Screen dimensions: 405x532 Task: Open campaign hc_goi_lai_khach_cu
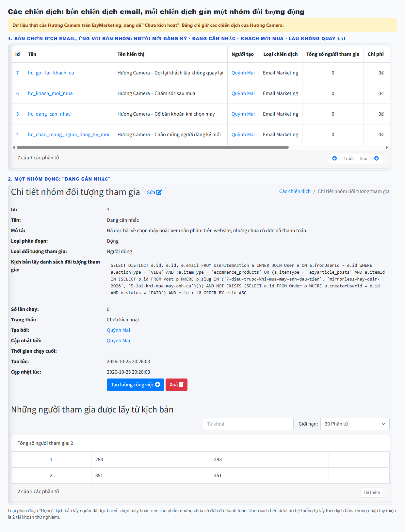click(51, 73)
